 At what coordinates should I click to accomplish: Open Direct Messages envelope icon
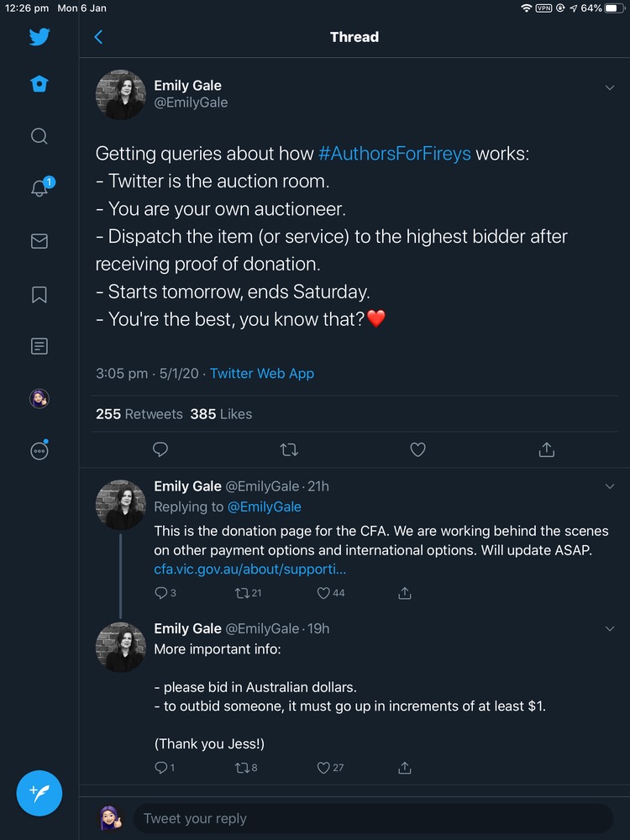coord(39,241)
